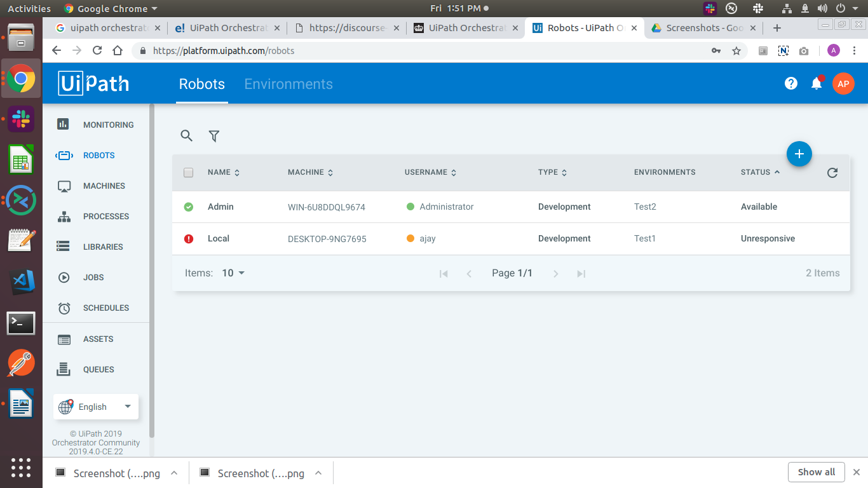Open the search icon above the robots table

(186, 135)
